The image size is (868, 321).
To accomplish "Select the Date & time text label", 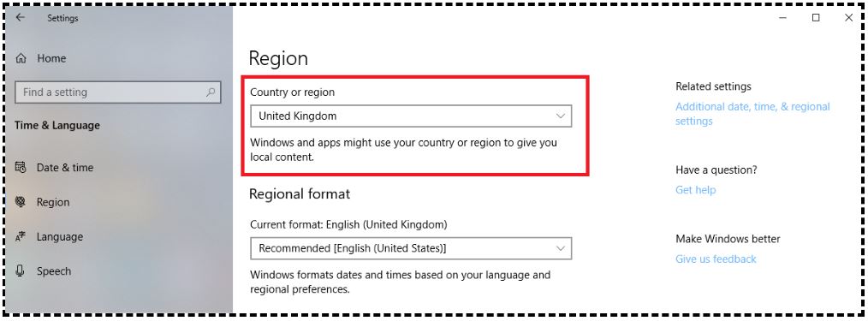I will click(x=65, y=167).
